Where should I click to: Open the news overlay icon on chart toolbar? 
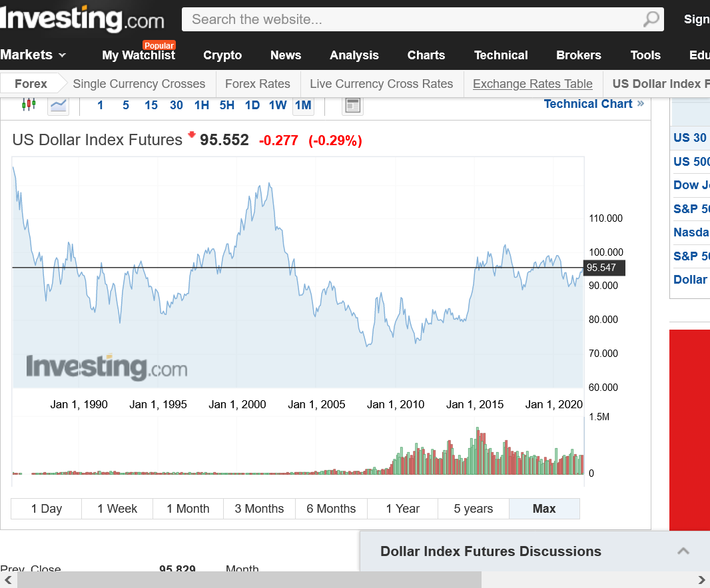tap(352, 106)
